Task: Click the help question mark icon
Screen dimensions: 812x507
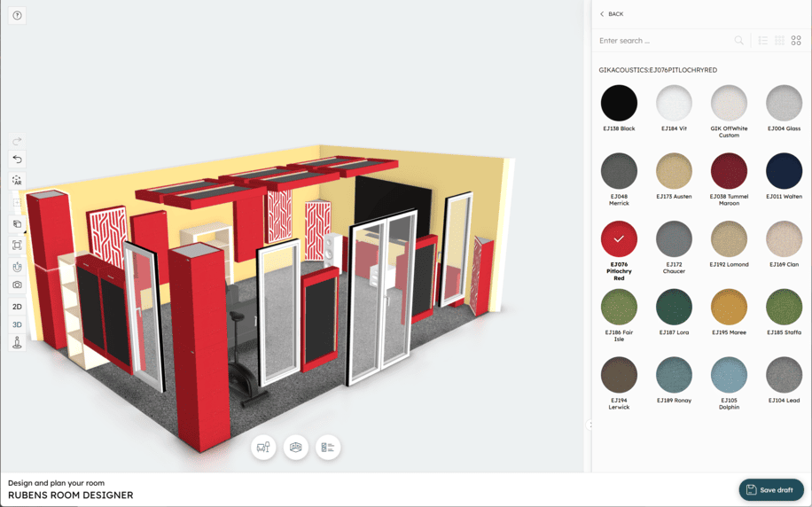Action: click(x=17, y=16)
